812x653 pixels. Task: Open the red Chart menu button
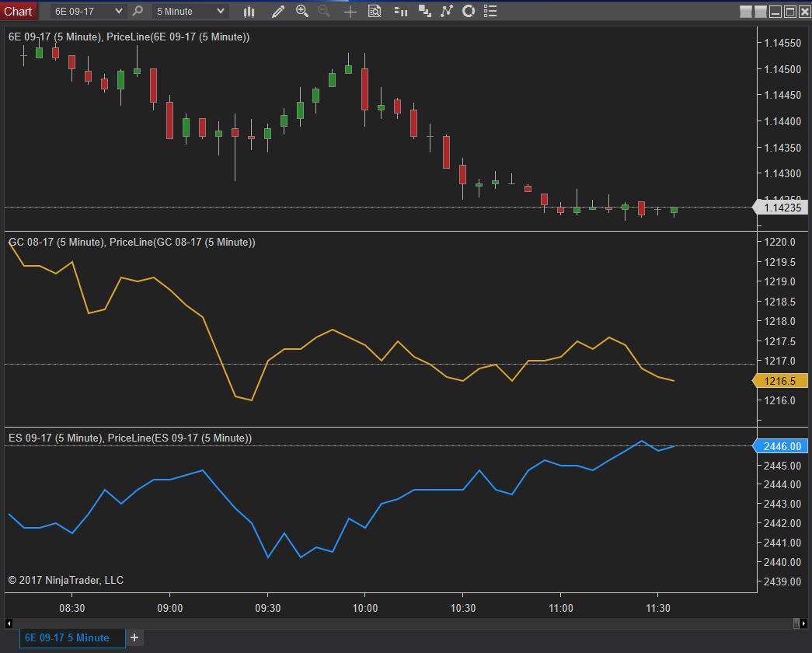(x=18, y=11)
